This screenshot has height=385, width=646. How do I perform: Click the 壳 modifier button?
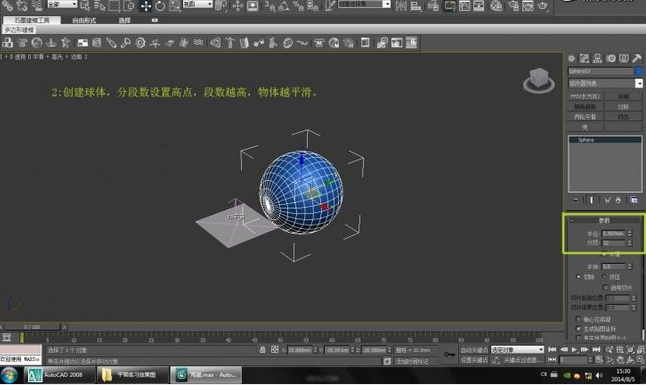585,127
